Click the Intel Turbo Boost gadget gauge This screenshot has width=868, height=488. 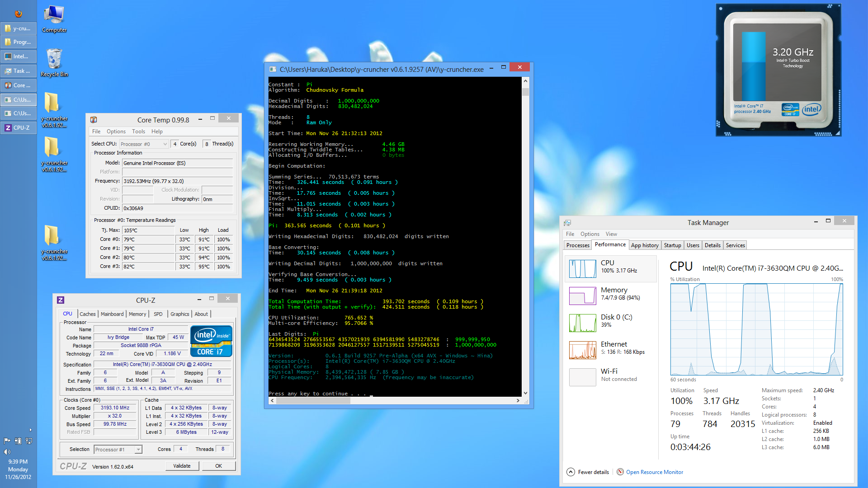pyautogui.click(x=753, y=66)
